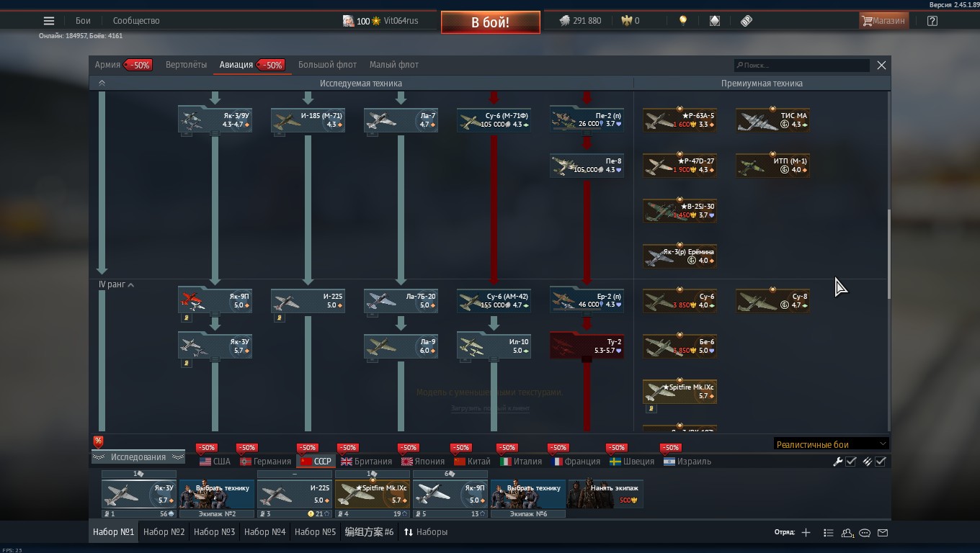Click the Исследования research button
Screen dimensions: 980x553
pyautogui.click(x=138, y=457)
